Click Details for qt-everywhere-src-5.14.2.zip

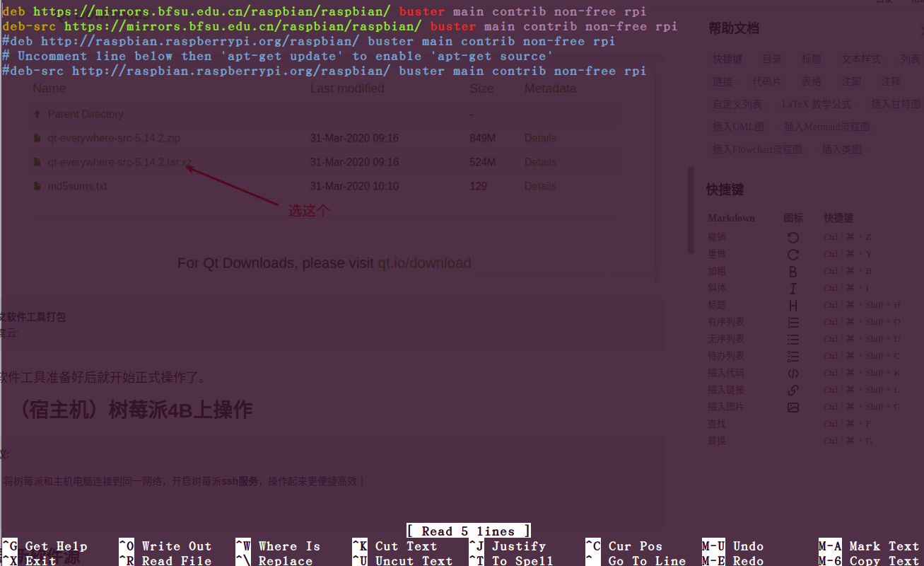click(540, 137)
